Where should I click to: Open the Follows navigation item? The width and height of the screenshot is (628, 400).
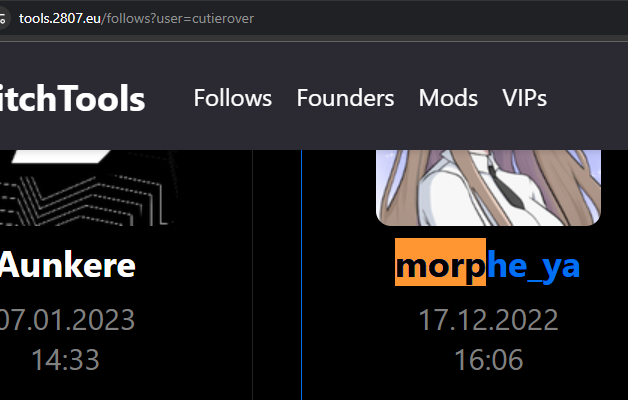click(233, 98)
